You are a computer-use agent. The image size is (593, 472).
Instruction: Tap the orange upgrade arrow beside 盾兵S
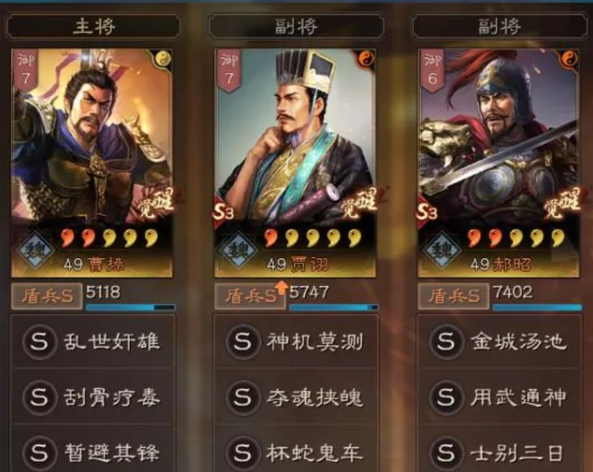pos(281,287)
